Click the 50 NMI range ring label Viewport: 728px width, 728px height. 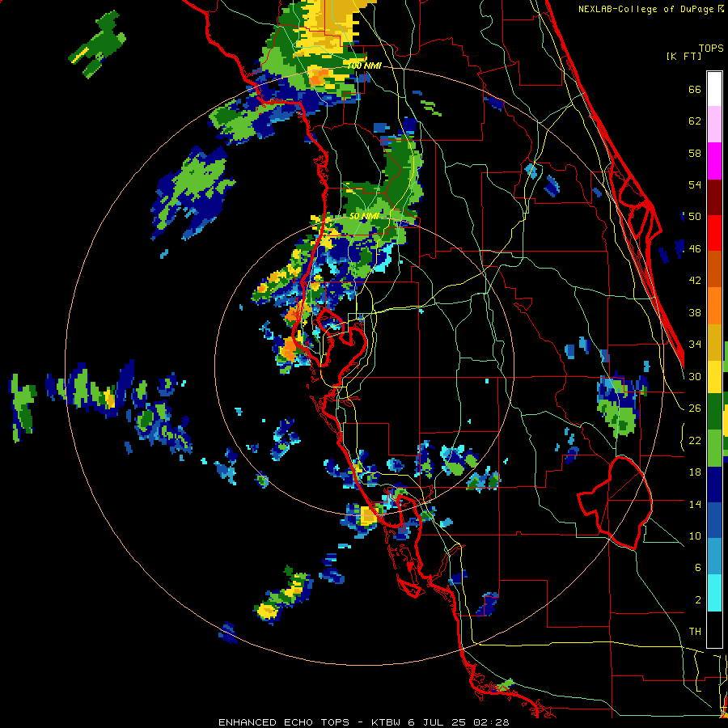(x=364, y=216)
